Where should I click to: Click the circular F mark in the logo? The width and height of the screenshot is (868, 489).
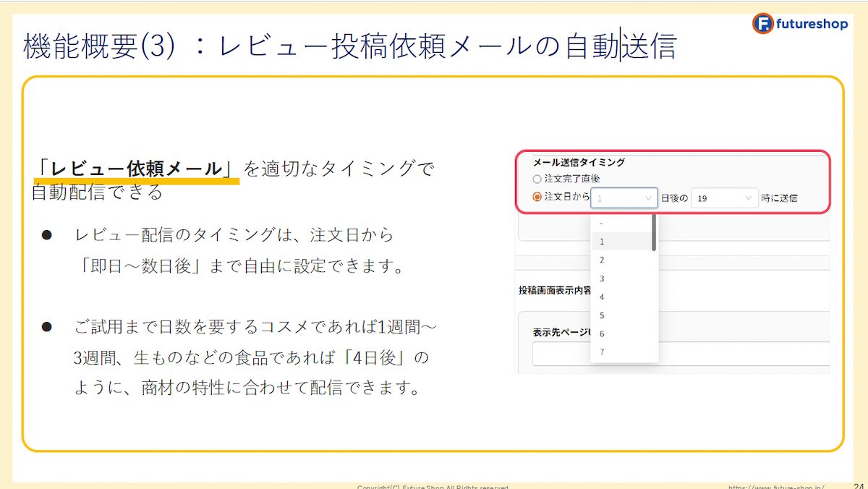coord(762,24)
